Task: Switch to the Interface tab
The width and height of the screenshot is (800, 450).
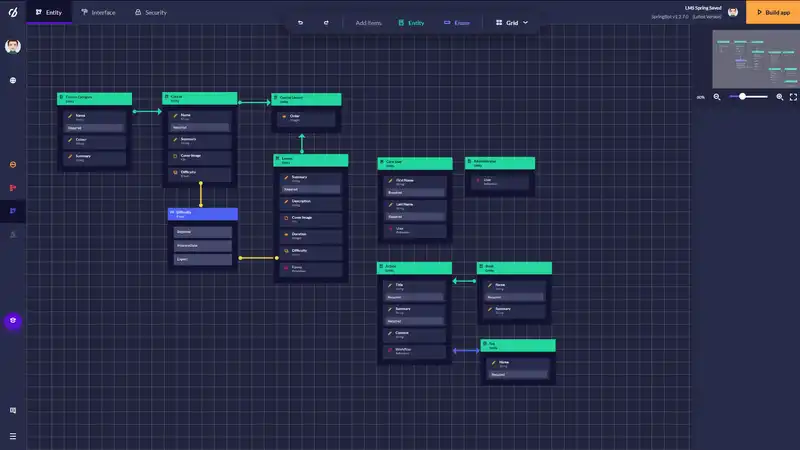Action: pos(98,12)
